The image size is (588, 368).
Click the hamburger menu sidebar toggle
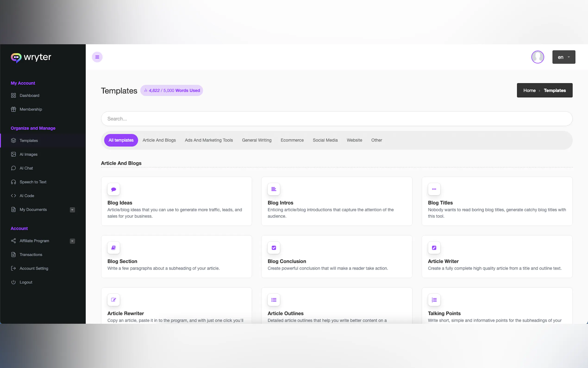[97, 57]
